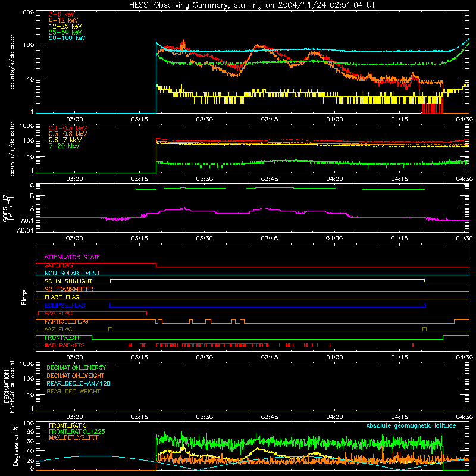The width and height of the screenshot is (476, 476).
Task: Select the SAA_FLAG label
Action: (58, 314)
